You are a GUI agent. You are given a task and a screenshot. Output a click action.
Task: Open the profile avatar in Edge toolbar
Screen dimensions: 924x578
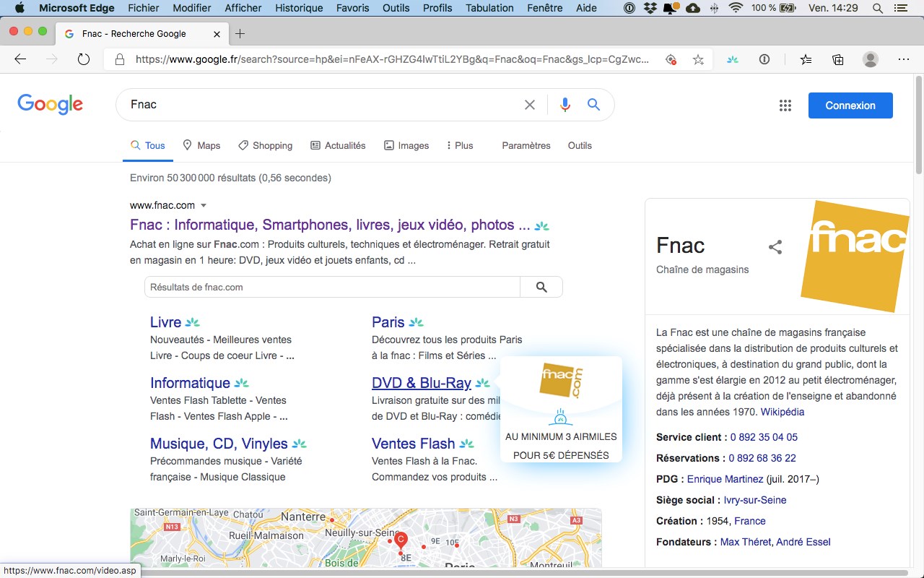pyautogui.click(x=871, y=60)
